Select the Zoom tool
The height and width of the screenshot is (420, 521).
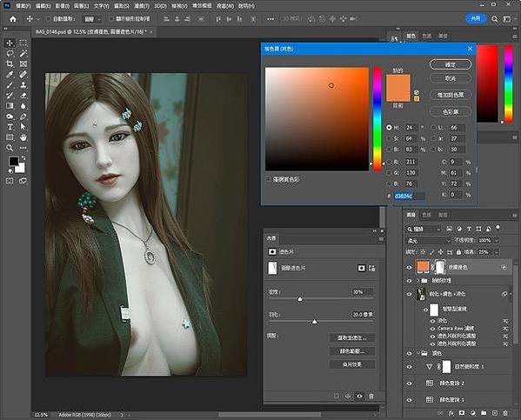(x=10, y=148)
